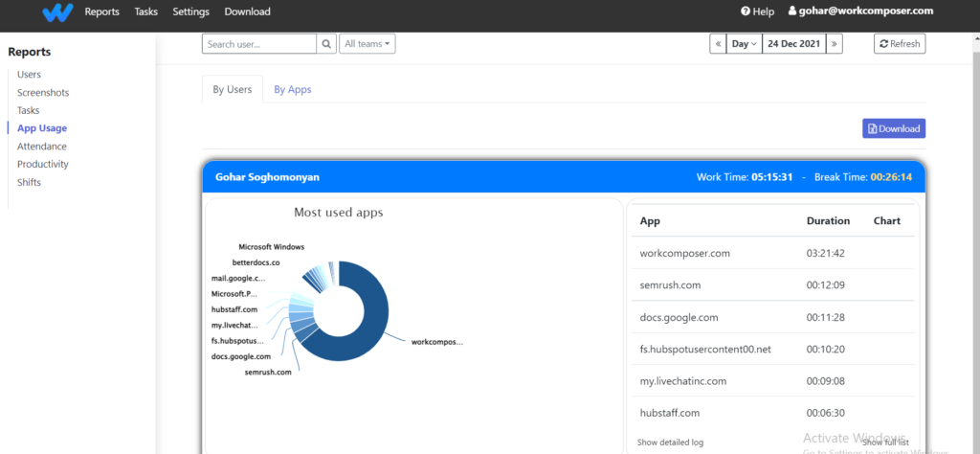Click the docs.google.com chart label
The height and width of the screenshot is (454, 980).
240,356
